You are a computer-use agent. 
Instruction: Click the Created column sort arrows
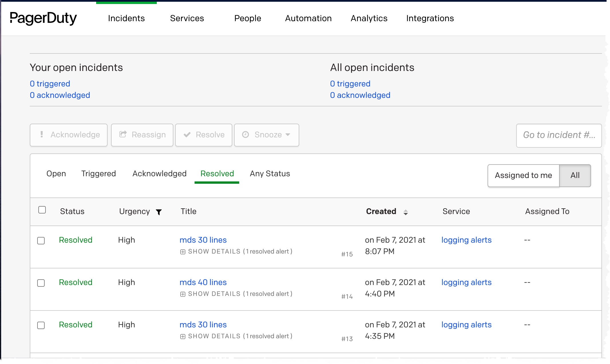tap(405, 212)
